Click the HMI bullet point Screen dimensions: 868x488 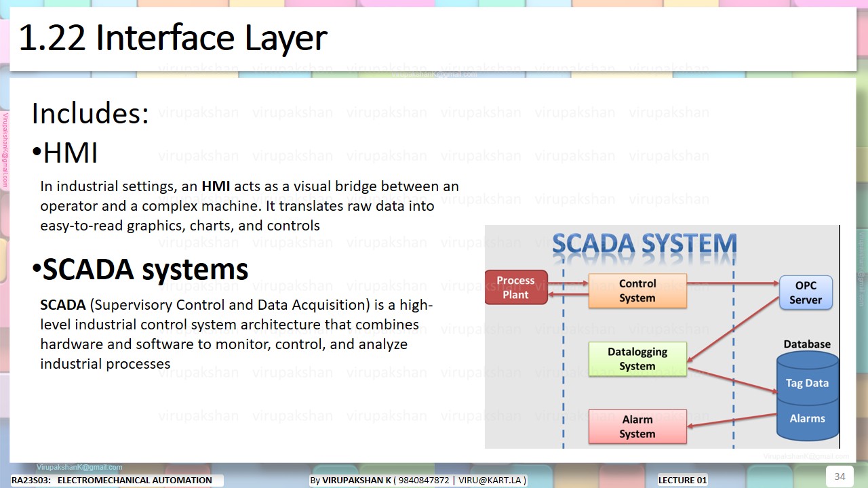click(68, 153)
